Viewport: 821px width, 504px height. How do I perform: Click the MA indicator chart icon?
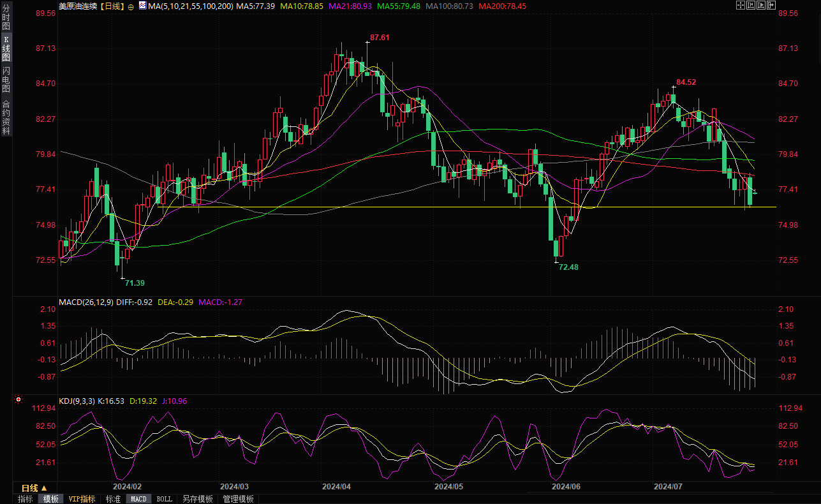[141, 6]
